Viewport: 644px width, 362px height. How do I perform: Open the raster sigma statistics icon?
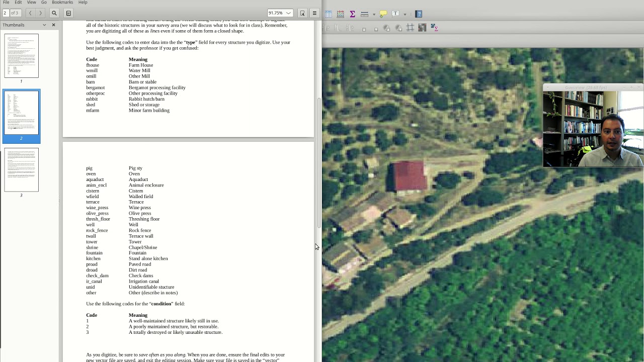click(x=434, y=28)
